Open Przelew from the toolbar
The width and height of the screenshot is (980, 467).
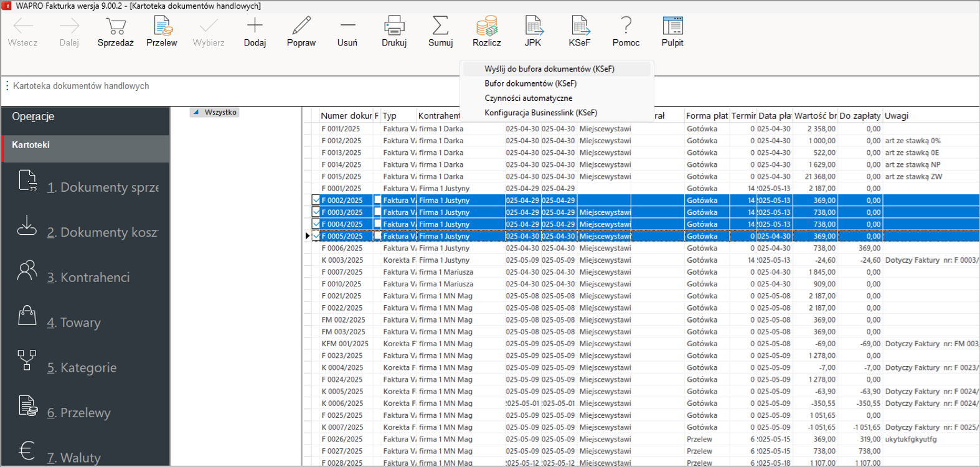(162, 26)
